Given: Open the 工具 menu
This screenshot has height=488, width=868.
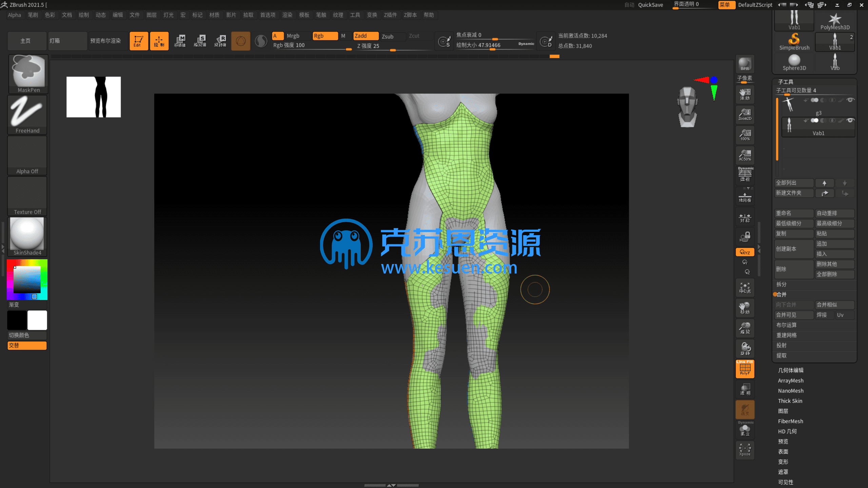Looking at the screenshot, I should click(355, 15).
